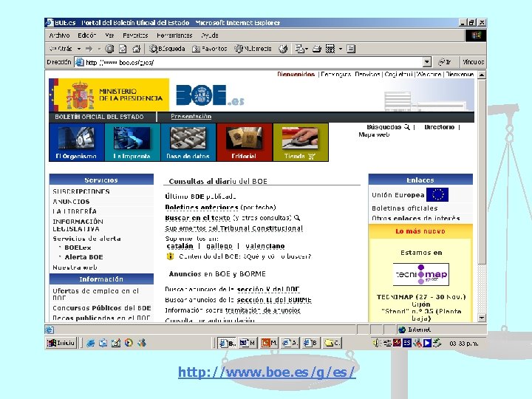The height and width of the screenshot is (399, 532).
Task: Open Base de datos section tile
Action: click(188, 142)
